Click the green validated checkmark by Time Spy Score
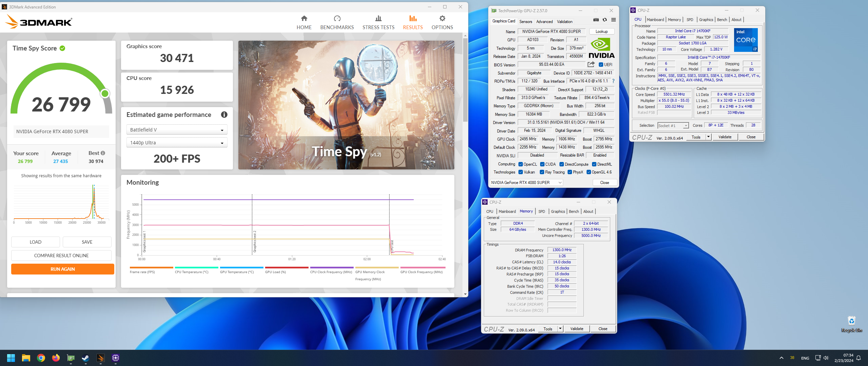This screenshot has width=868, height=366. (x=62, y=48)
